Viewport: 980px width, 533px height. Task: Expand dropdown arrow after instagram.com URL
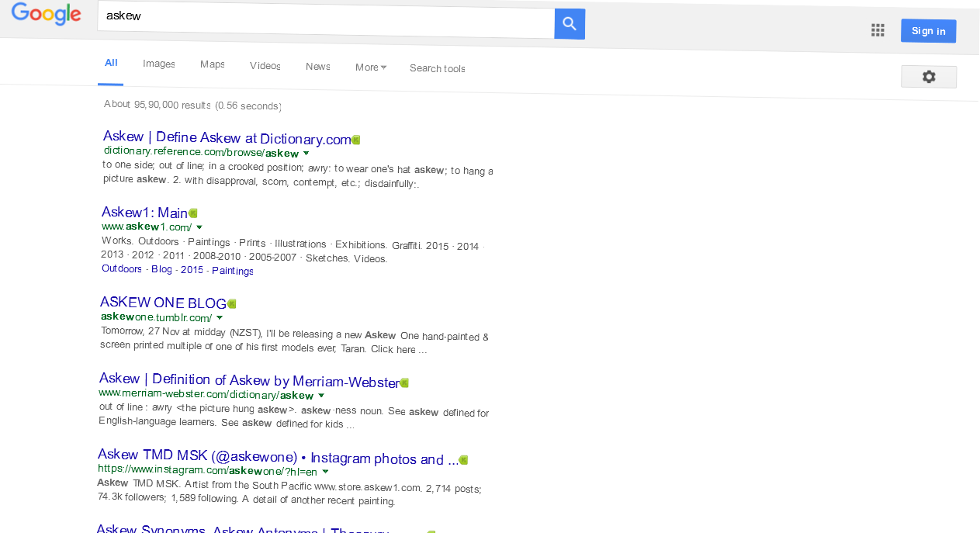(x=325, y=472)
